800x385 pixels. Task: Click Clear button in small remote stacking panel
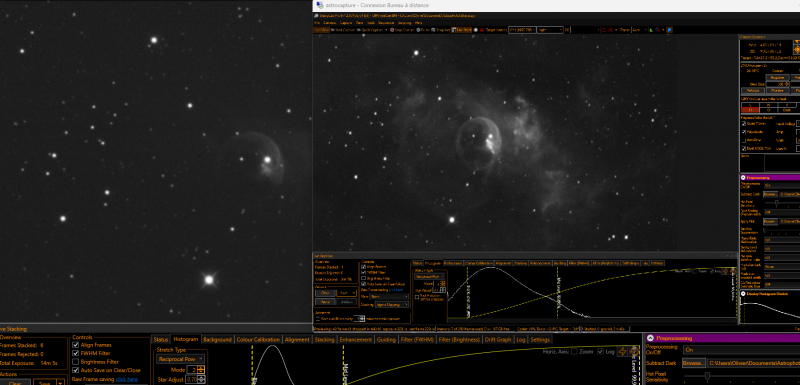coord(325,293)
